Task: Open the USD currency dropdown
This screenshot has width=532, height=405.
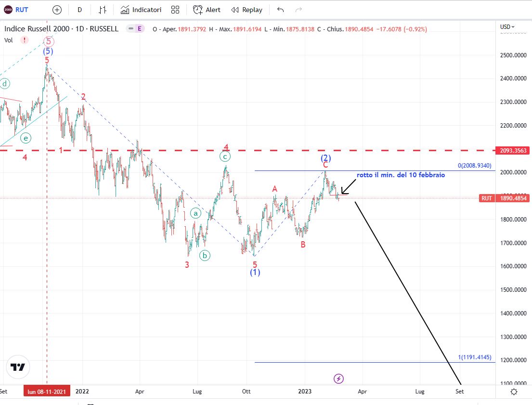Action: 507,26
